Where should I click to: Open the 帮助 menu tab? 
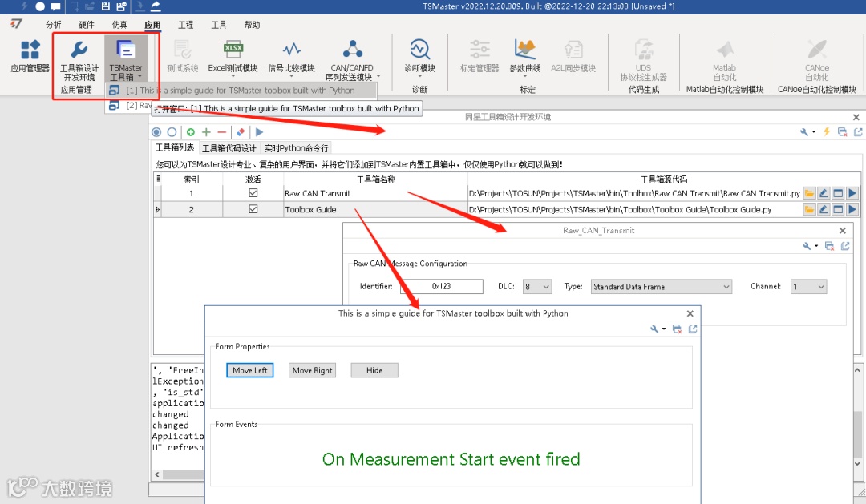tap(252, 25)
